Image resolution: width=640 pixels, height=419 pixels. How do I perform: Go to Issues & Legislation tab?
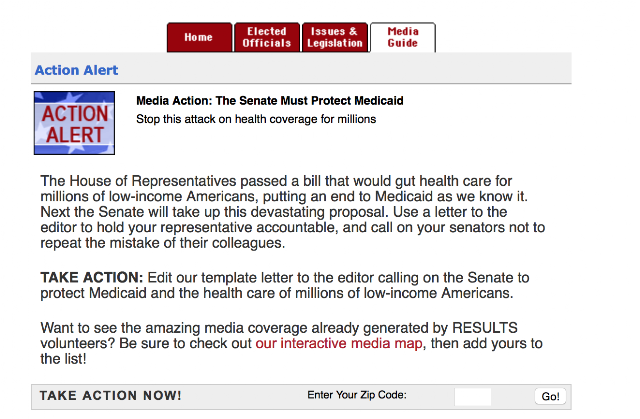(x=335, y=38)
